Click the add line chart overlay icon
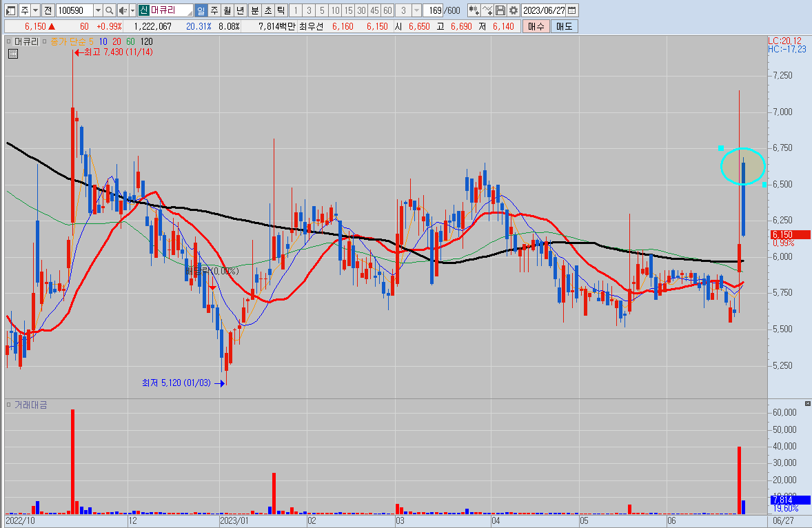Image resolution: width=812 pixels, height=528 pixels. 487,10
